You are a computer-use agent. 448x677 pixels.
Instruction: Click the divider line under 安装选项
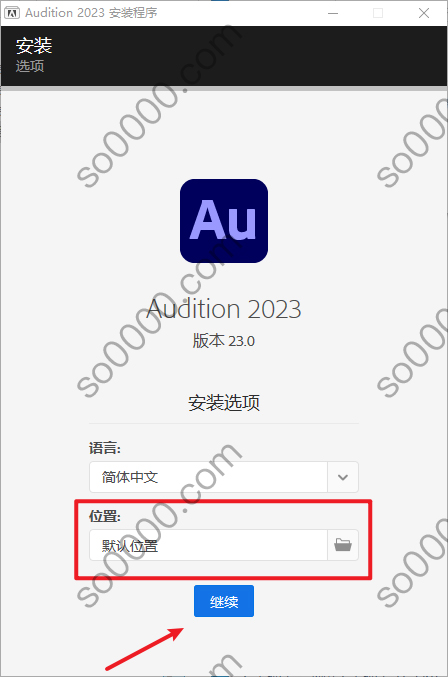[x=224, y=424]
